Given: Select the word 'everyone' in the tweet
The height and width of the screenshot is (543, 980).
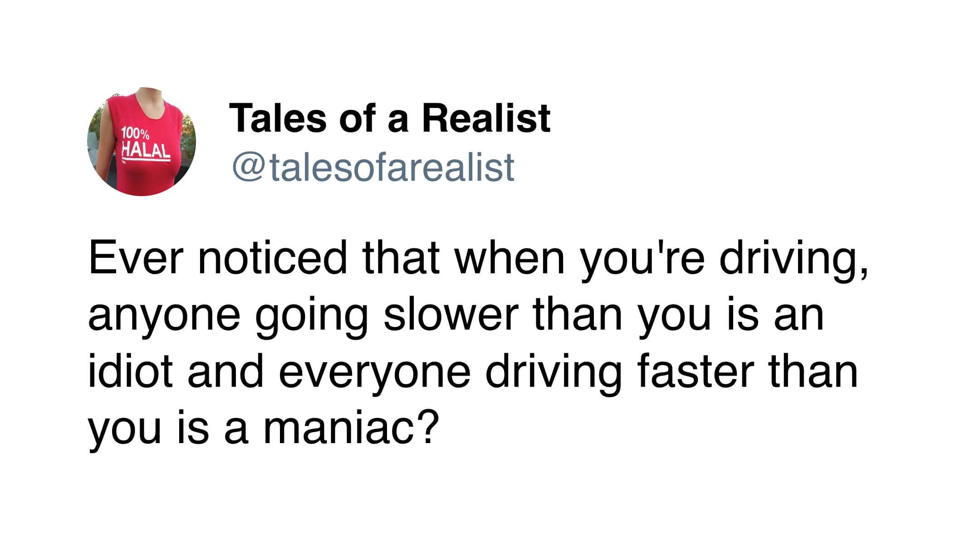Looking at the screenshot, I should (x=374, y=375).
